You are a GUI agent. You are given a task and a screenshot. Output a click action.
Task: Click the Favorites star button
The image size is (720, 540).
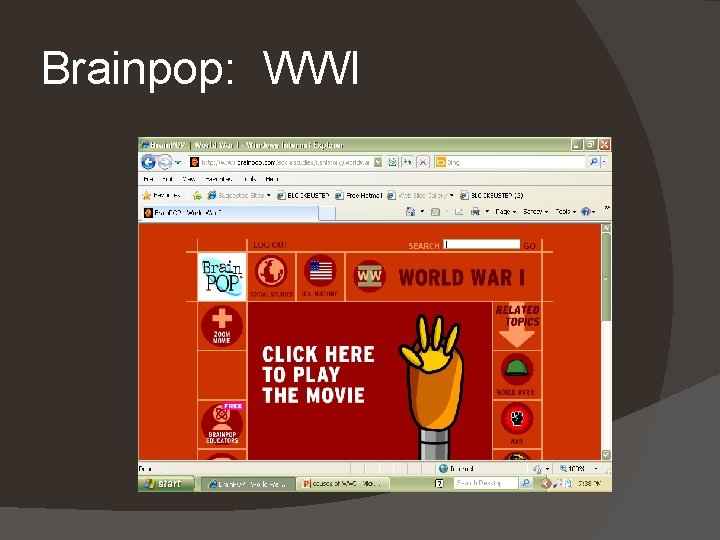pyautogui.click(x=161, y=196)
